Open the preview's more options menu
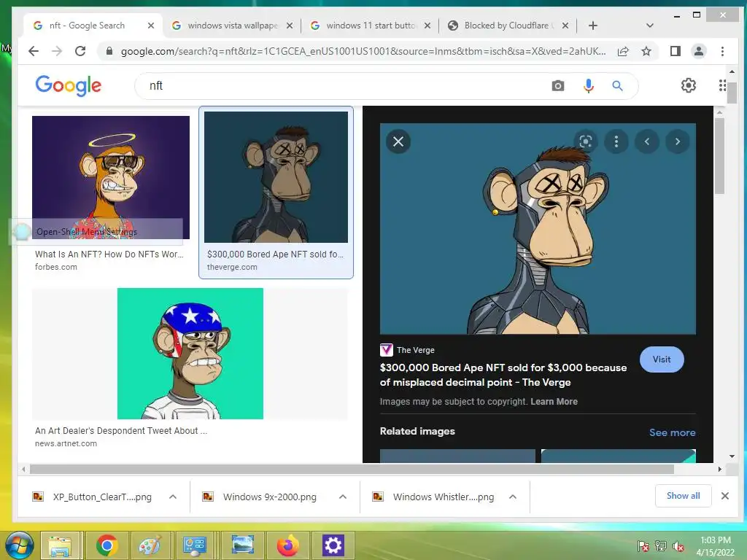Image resolution: width=747 pixels, height=560 pixels. click(616, 141)
